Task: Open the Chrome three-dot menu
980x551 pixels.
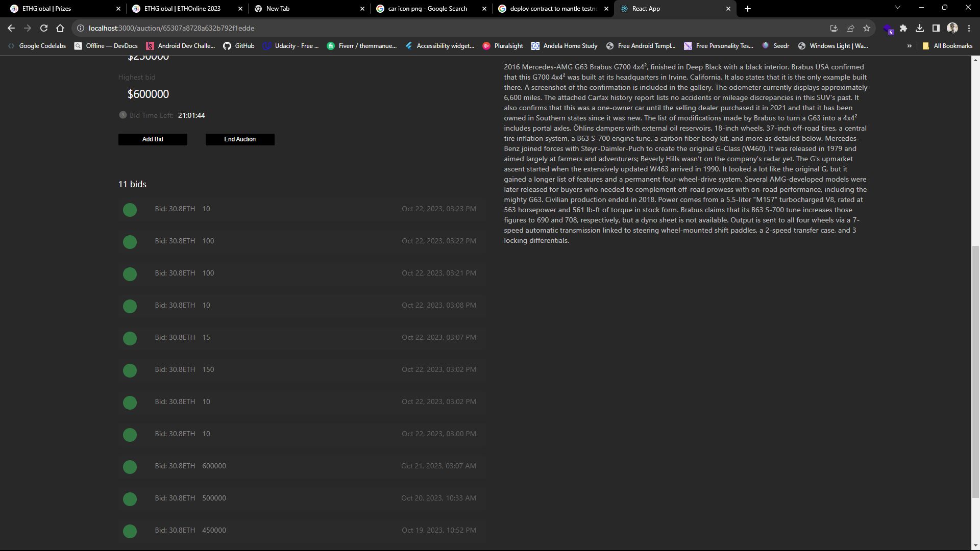Action: (x=969, y=28)
